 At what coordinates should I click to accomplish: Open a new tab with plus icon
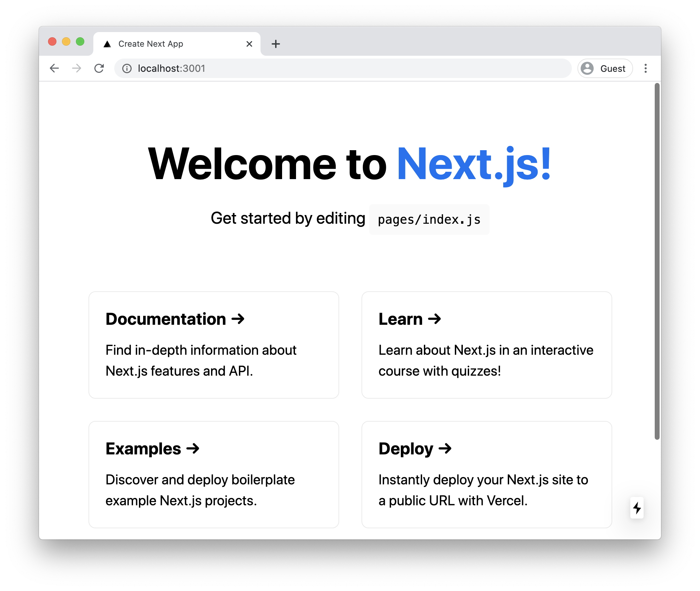click(275, 44)
